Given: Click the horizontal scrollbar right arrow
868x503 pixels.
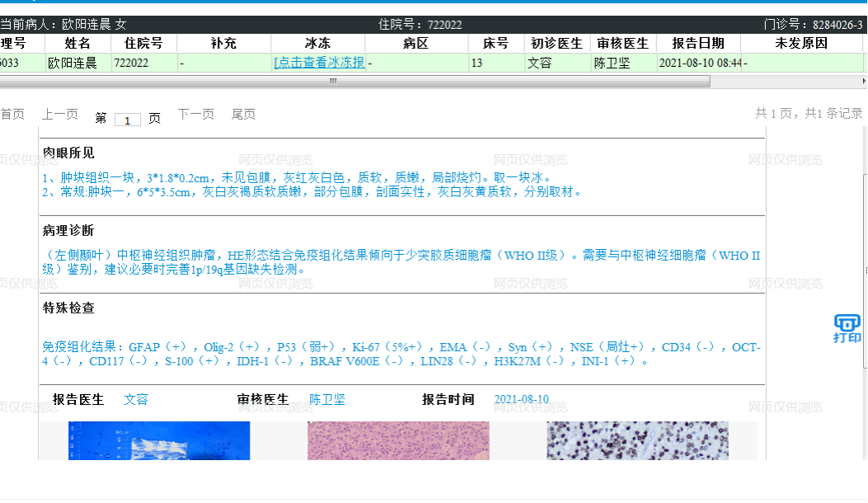Looking at the screenshot, I should click(861, 81).
